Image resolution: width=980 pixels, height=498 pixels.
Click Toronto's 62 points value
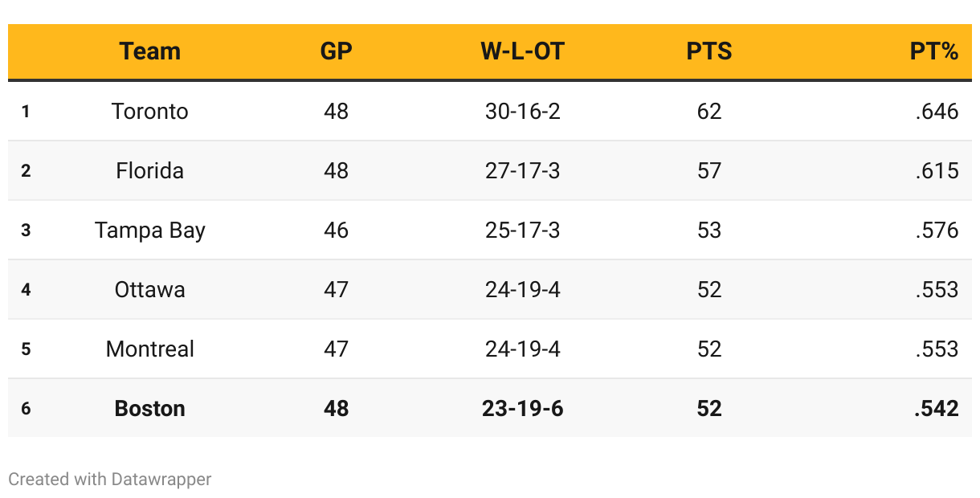click(x=709, y=111)
